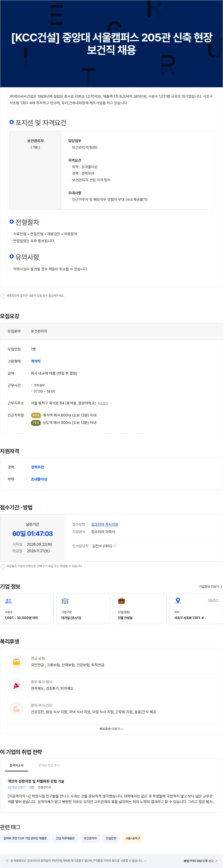Expand the footer notice 본 채용정보는 잡코리아의

145,861
